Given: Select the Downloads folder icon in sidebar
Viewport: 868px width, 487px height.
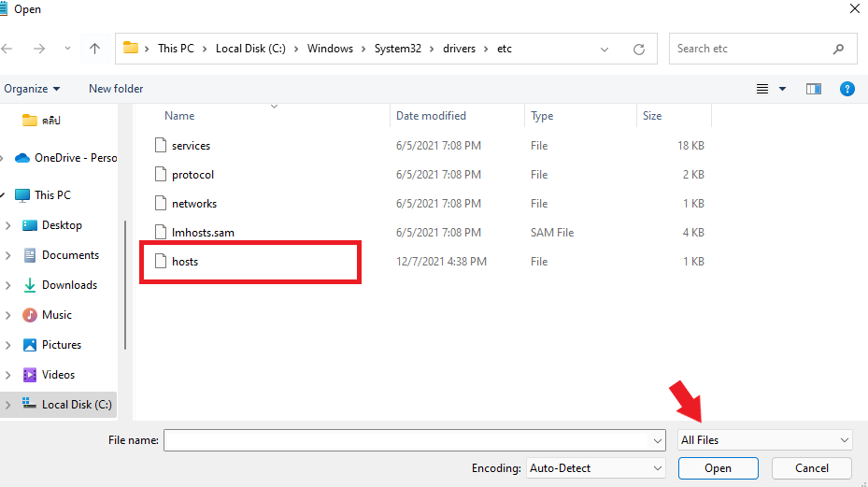Looking at the screenshot, I should [x=30, y=285].
